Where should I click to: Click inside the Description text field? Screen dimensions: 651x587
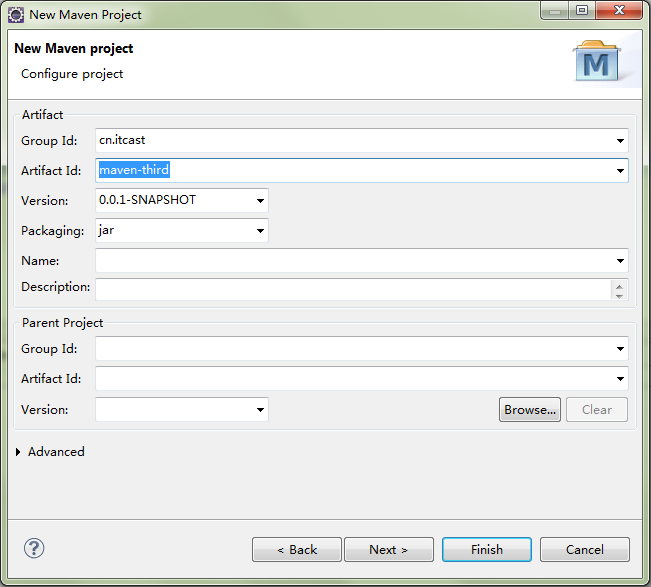[350, 290]
